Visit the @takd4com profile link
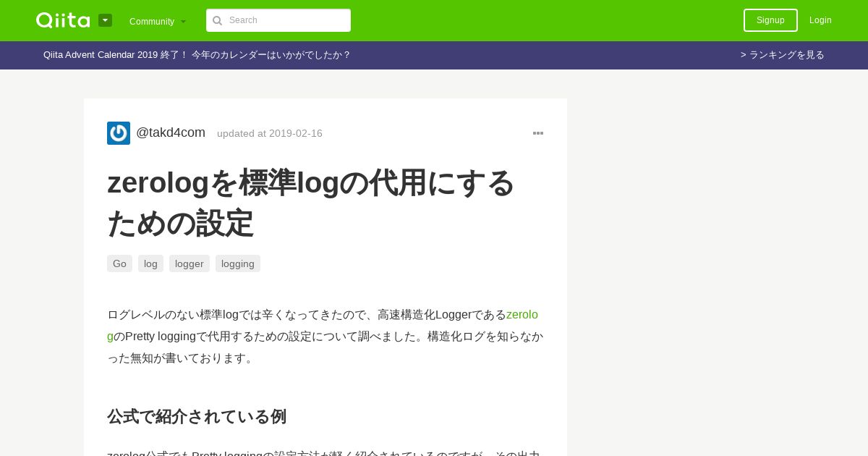868x456 pixels. pyautogui.click(x=171, y=132)
